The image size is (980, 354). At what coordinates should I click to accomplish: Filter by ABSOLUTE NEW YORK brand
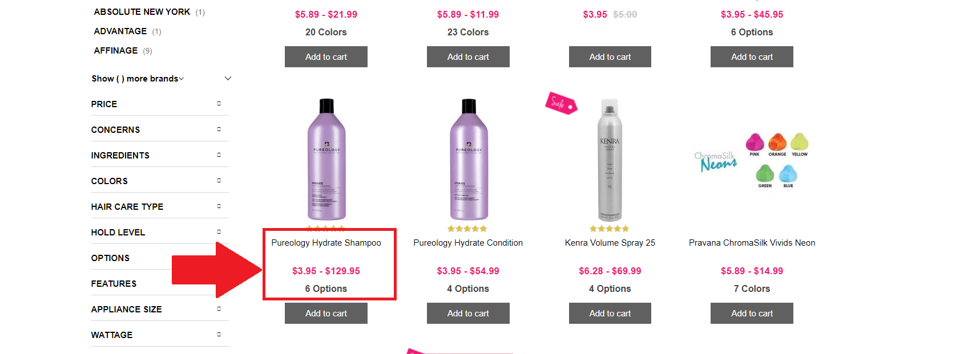pos(142,12)
